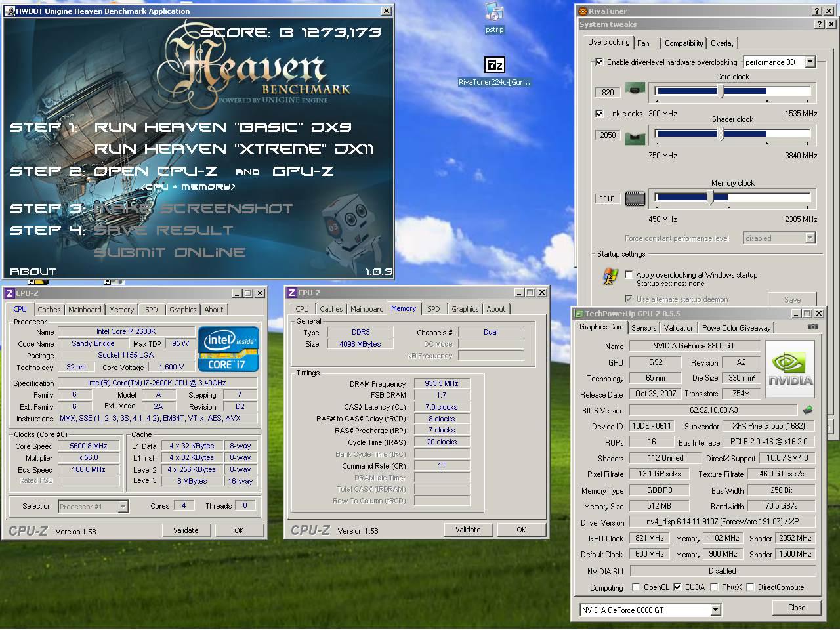Click the core clock GPU chip icon
The height and width of the screenshot is (630, 840).
click(x=635, y=89)
